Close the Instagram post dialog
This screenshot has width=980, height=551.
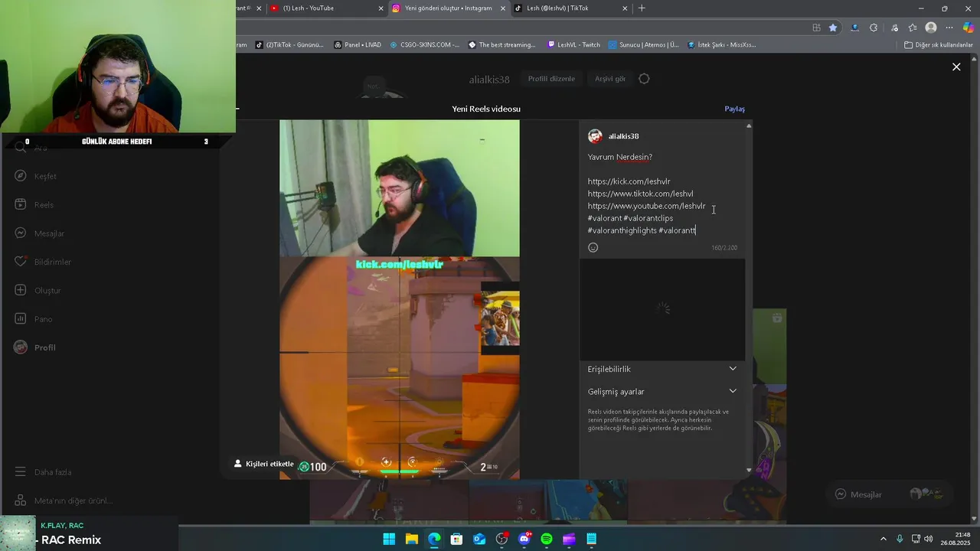tap(956, 67)
